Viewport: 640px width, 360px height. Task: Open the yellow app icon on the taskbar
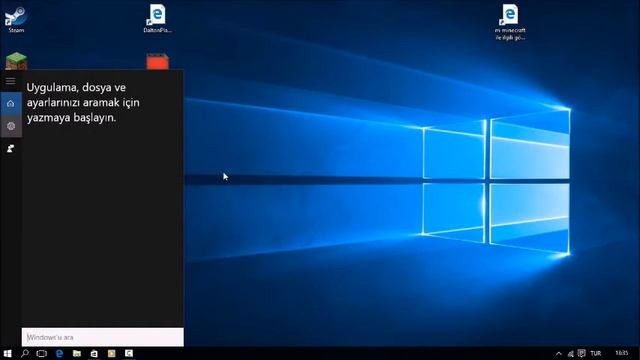point(111,353)
